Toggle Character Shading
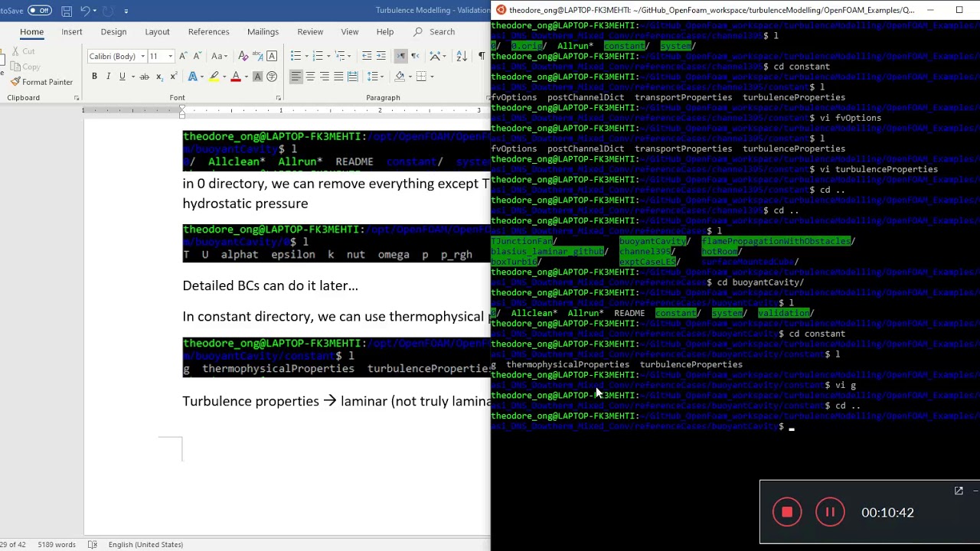This screenshot has width=980, height=551. (x=258, y=77)
